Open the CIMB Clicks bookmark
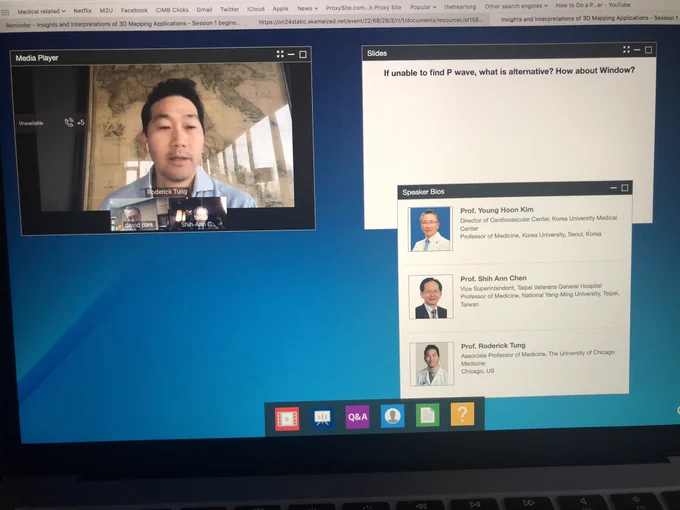The image size is (680, 510). tap(172, 10)
